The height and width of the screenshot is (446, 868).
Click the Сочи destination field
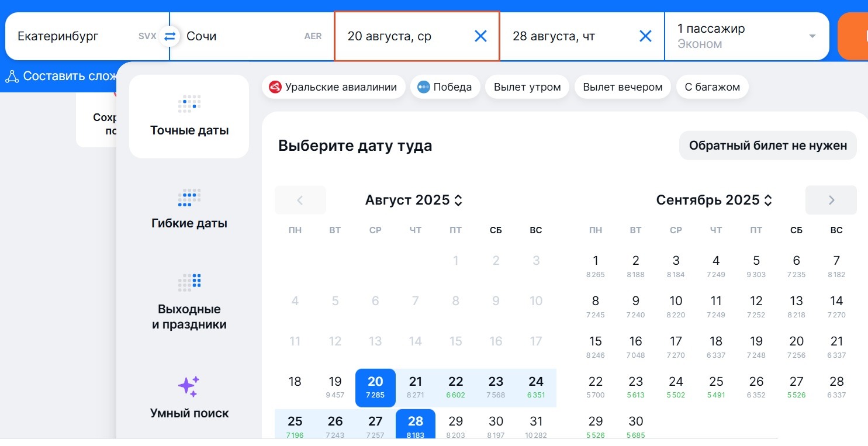click(x=252, y=36)
